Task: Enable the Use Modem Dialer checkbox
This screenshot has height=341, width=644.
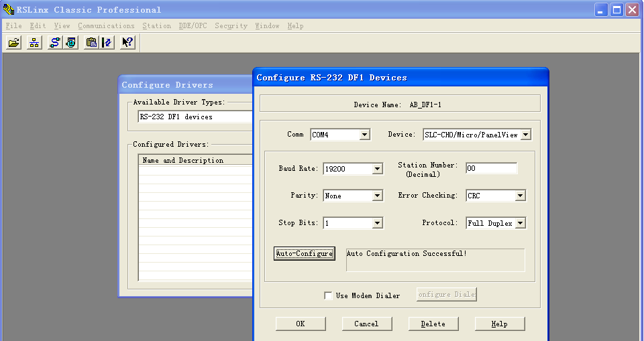Action: (328, 295)
